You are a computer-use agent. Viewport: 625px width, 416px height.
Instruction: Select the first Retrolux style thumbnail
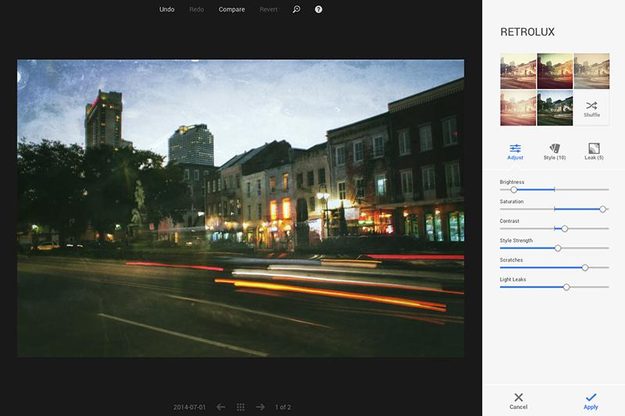518,71
